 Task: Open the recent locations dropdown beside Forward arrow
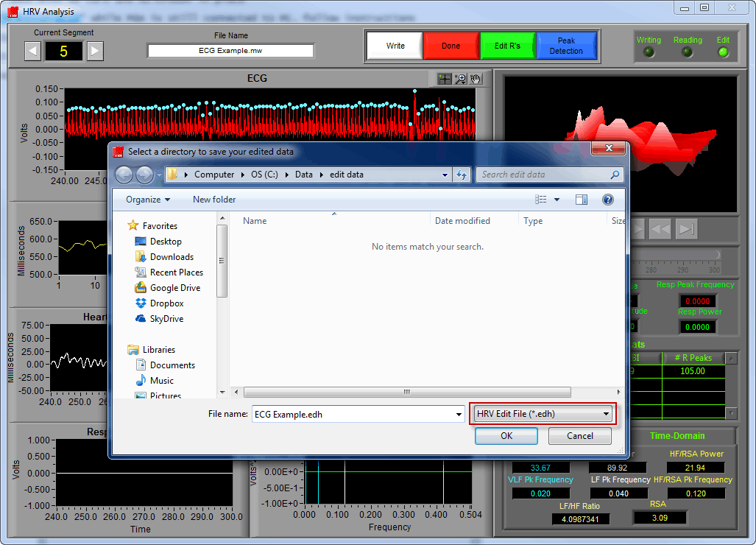click(159, 175)
